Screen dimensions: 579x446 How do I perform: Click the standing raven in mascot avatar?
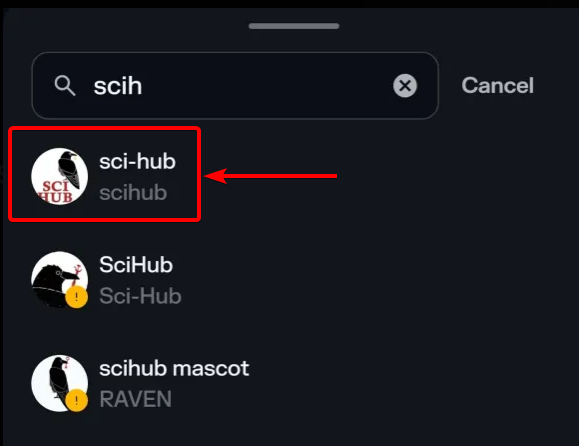pos(59,378)
